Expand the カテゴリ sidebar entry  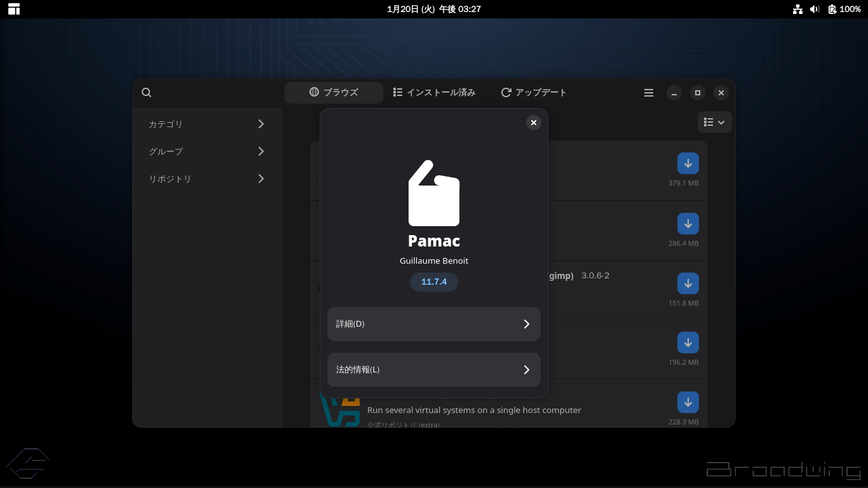[207, 124]
